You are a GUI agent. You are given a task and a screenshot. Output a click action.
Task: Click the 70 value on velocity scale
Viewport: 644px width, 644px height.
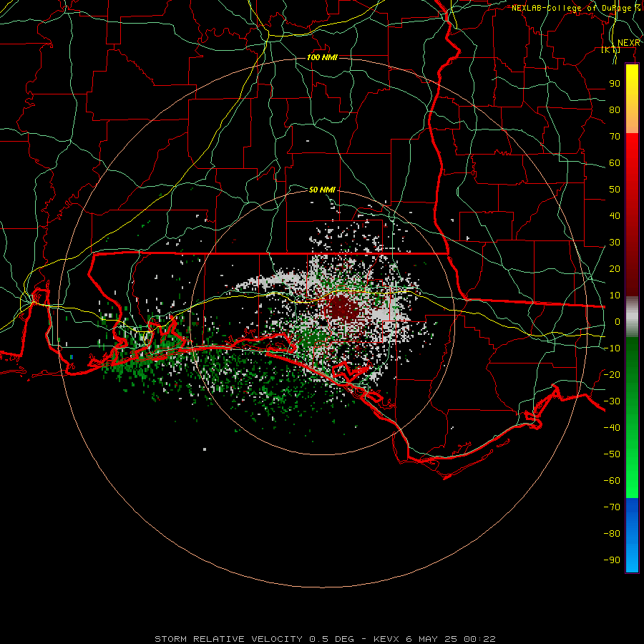pos(615,137)
